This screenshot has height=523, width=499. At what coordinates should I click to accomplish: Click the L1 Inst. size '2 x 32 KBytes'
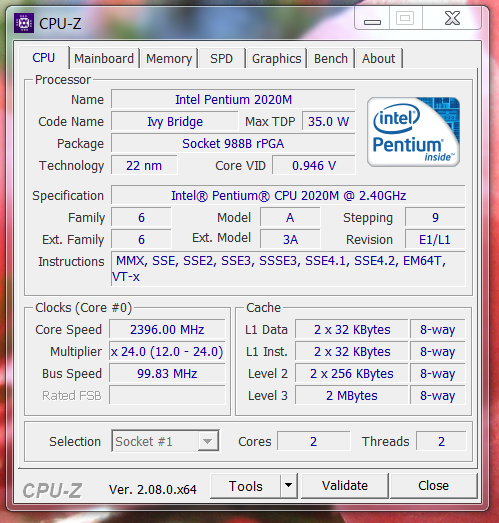coord(352,352)
